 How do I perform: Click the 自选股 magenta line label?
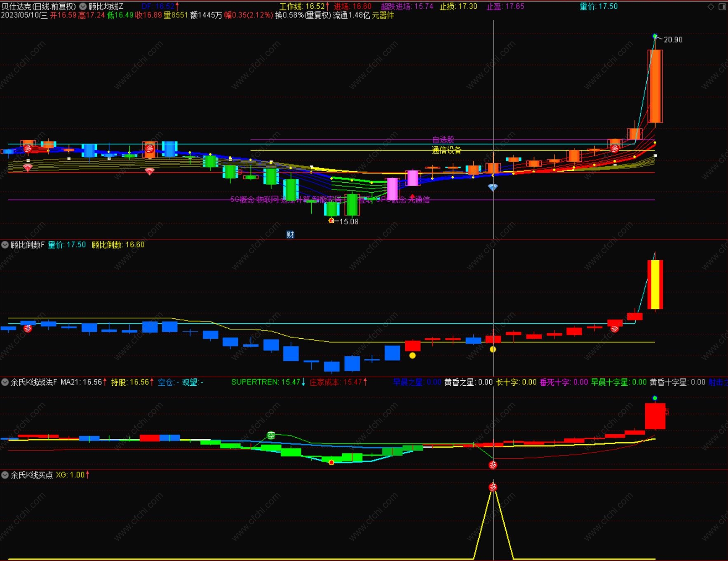pos(443,140)
